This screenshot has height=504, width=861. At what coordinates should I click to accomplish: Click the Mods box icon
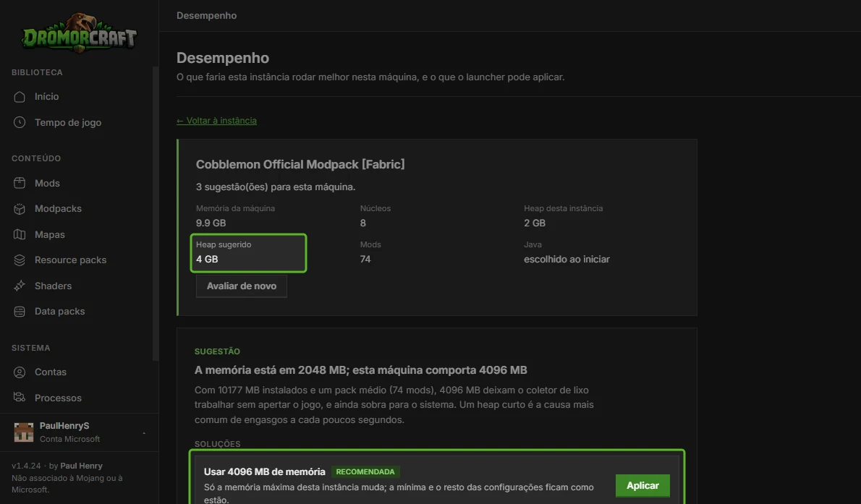pyautogui.click(x=20, y=183)
